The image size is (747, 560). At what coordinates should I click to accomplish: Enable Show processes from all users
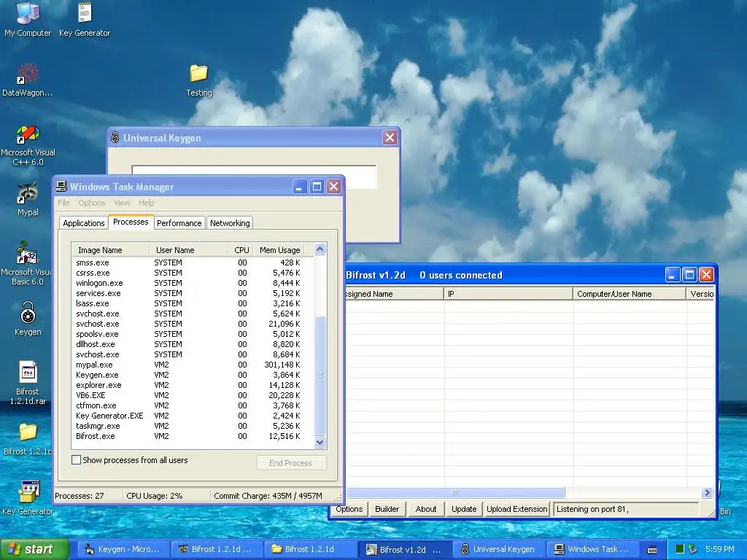[76, 460]
